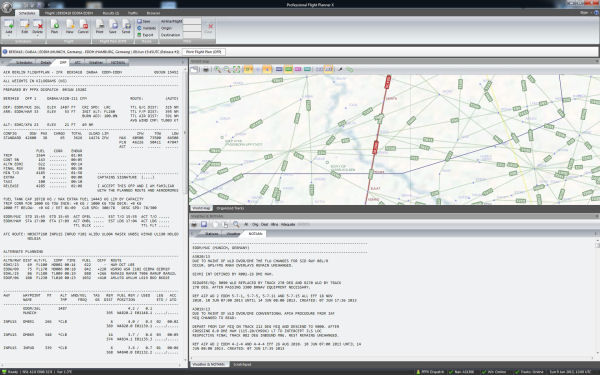Click the zoom to fit icon on map toolbar

tap(236, 69)
